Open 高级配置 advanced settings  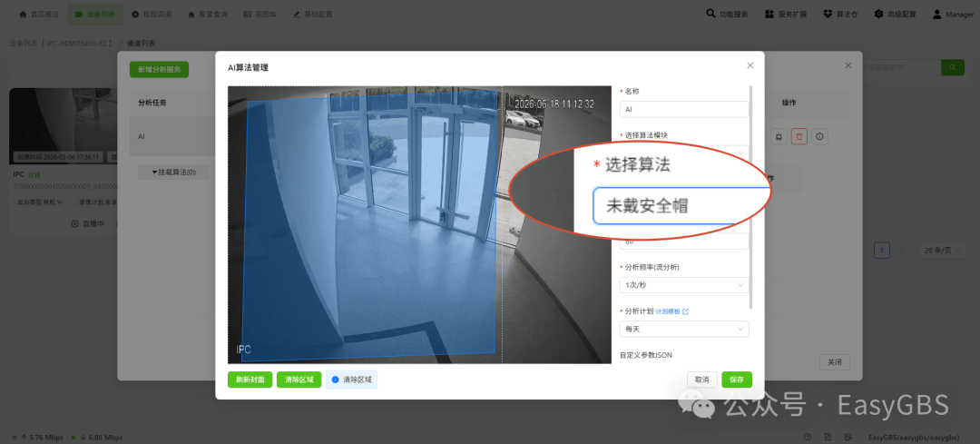point(895,14)
